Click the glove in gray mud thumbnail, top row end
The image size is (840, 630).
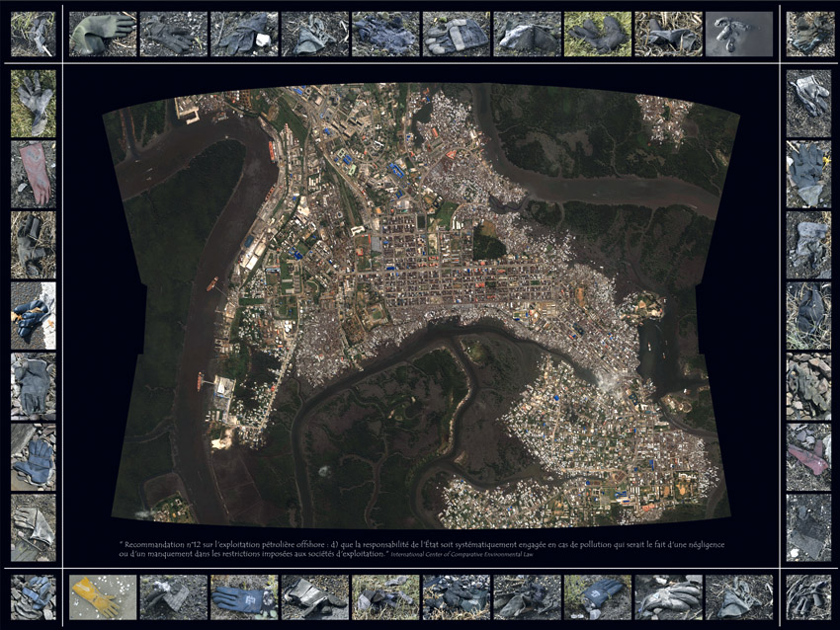[739, 34]
